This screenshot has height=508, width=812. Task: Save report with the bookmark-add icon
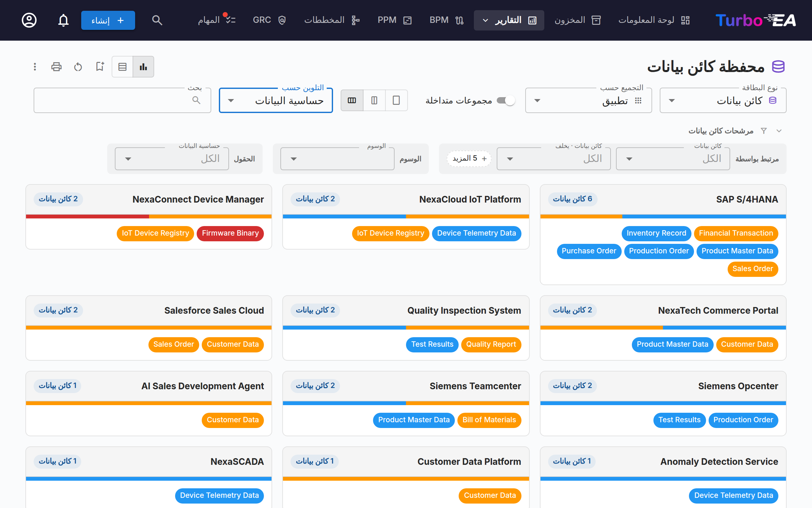pos(100,67)
